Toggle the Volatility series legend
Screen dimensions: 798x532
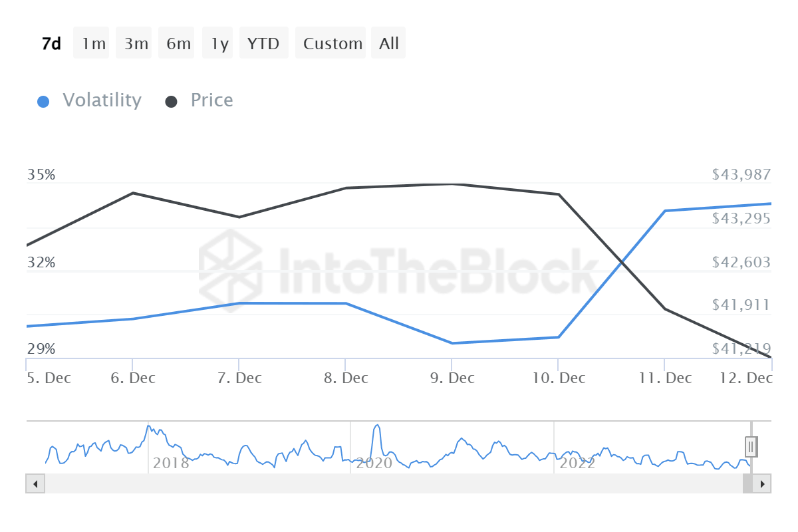[102, 100]
